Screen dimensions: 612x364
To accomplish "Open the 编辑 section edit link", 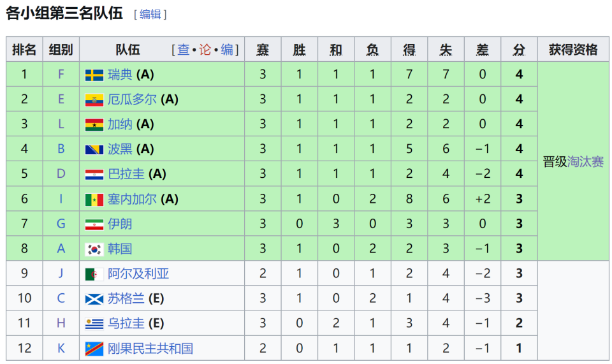I will [x=150, y=15].
